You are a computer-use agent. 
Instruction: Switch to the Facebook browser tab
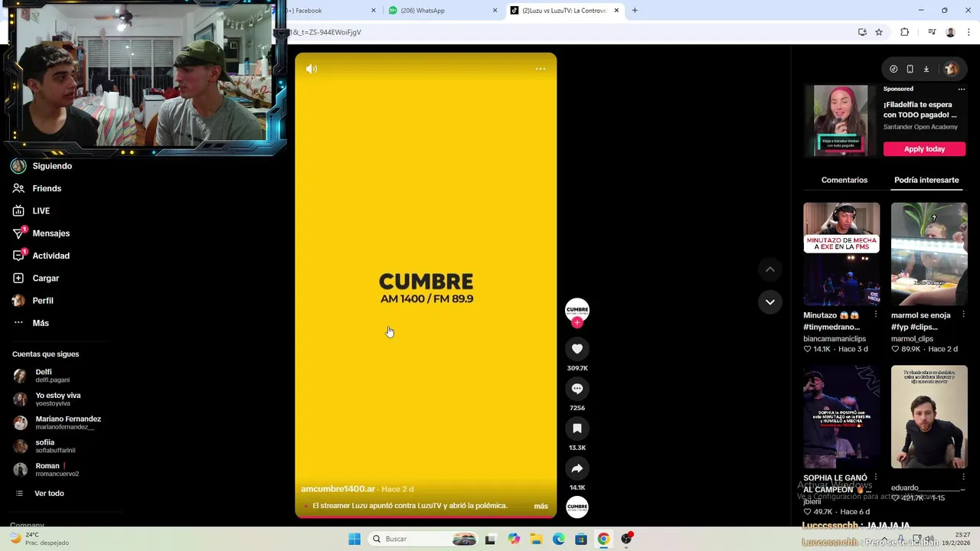(327, 11)
